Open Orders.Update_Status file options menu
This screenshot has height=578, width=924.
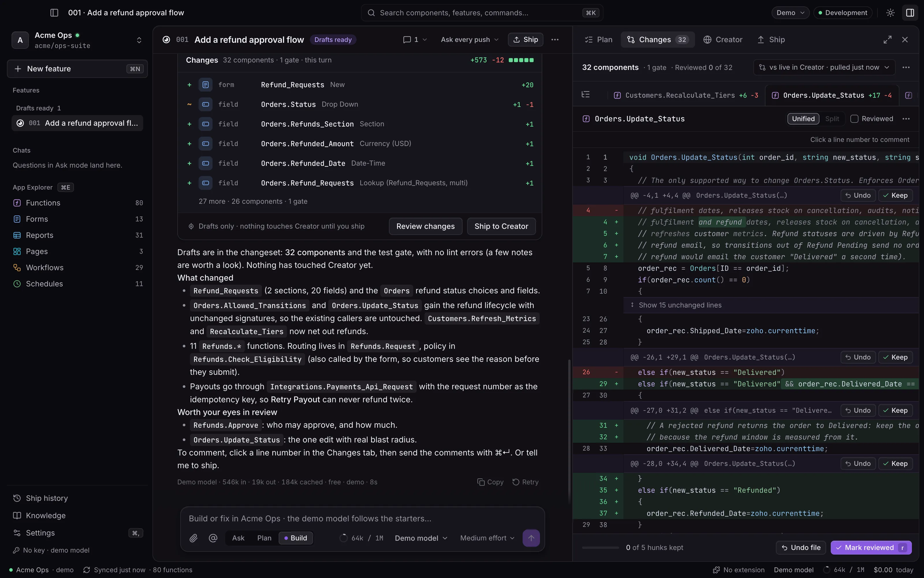click(x=906, y=119)
